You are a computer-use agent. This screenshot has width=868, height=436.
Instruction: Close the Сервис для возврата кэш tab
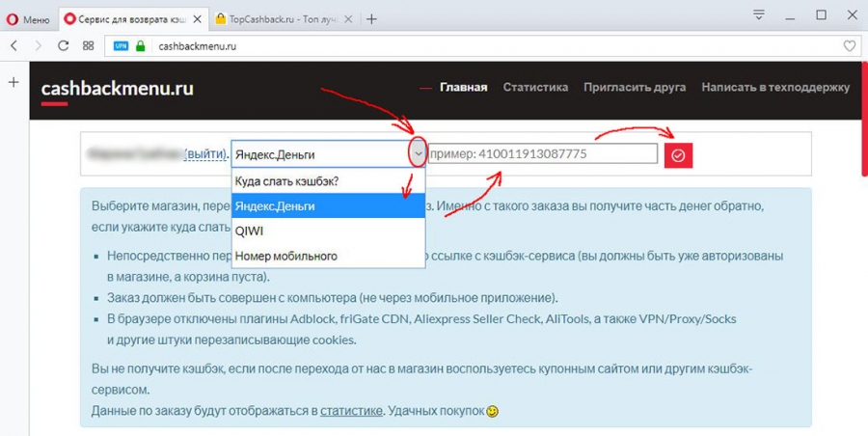(198, 19)
